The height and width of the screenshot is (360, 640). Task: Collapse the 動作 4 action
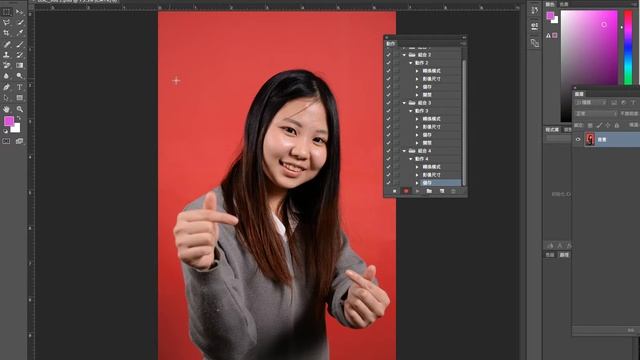(411, 159)
